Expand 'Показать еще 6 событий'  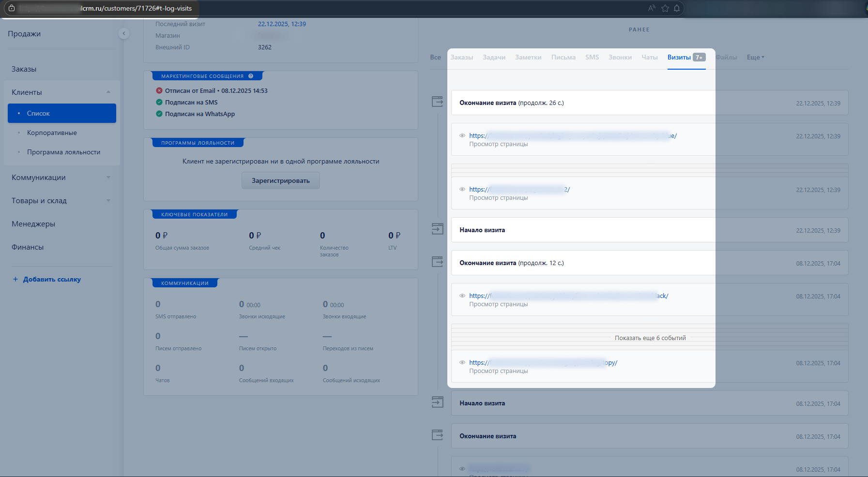pyautogui.click(x=650, y=338)
